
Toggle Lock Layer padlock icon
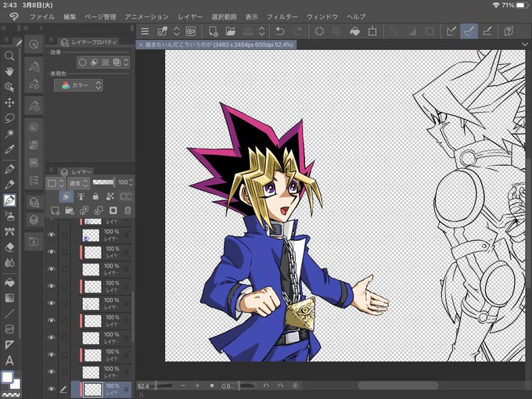pos(95,196)
